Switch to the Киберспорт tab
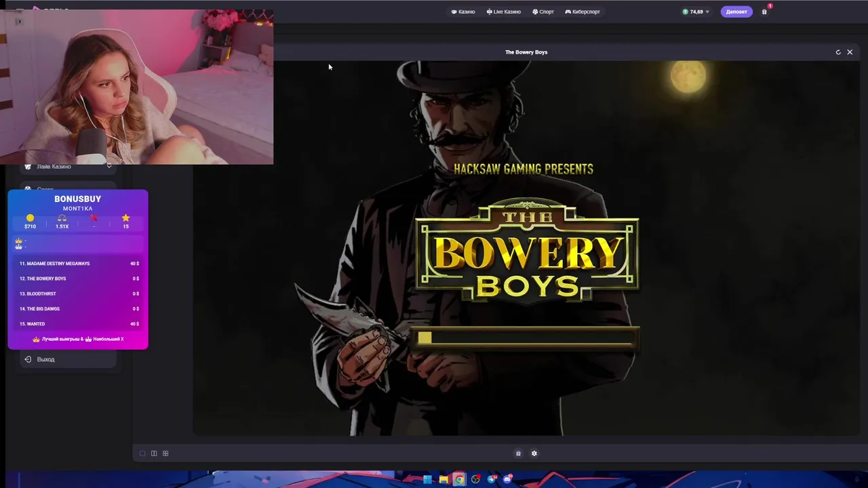 583,12
